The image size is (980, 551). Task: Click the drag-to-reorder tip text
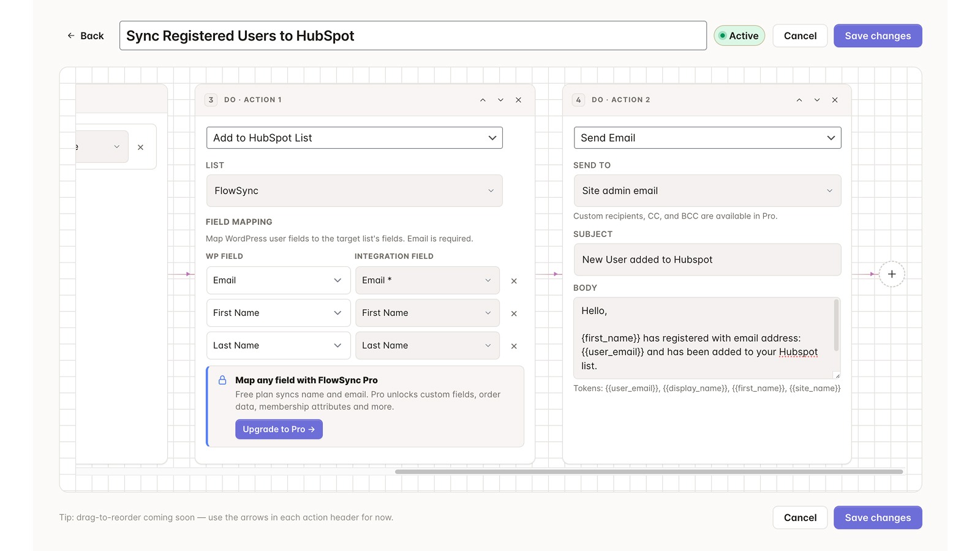tap(226, 517)
